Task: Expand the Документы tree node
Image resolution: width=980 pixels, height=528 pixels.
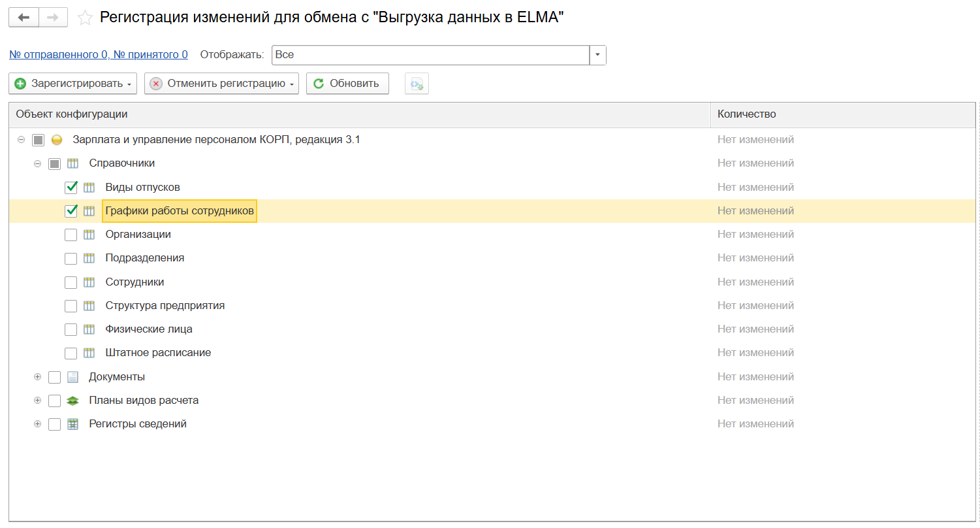Action: point(37,377)
